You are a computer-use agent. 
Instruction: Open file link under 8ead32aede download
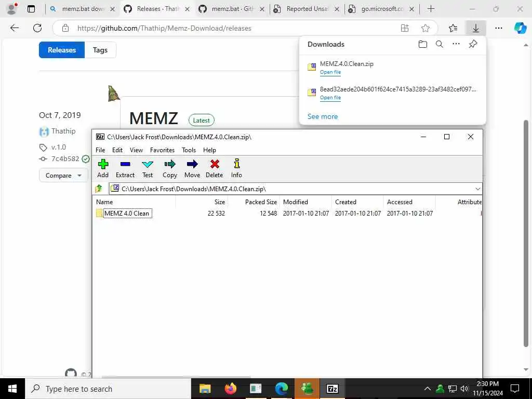[x=330, y=97]
